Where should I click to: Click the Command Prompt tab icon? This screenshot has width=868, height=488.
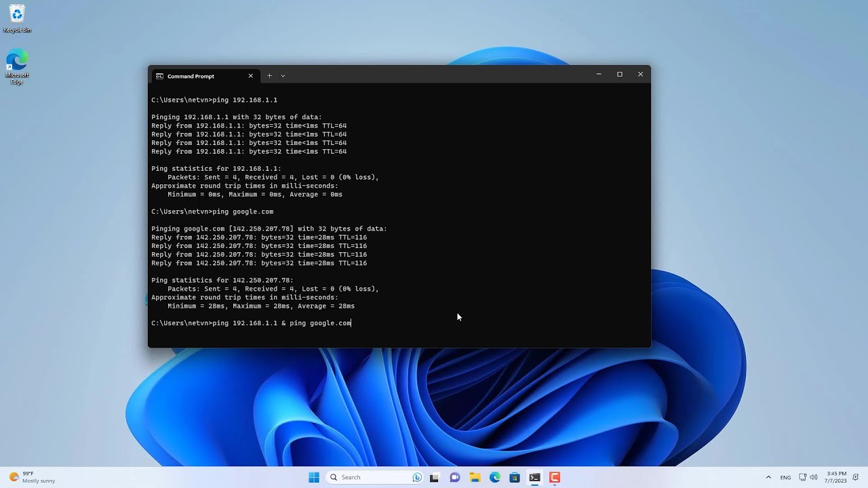(x=159, y=76)
